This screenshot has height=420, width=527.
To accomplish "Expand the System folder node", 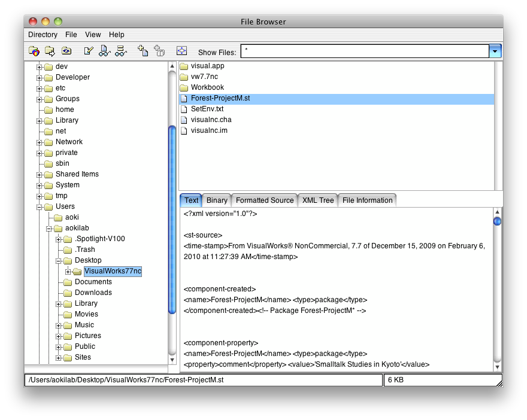I will pyautogui.click(x=40, y=185).
